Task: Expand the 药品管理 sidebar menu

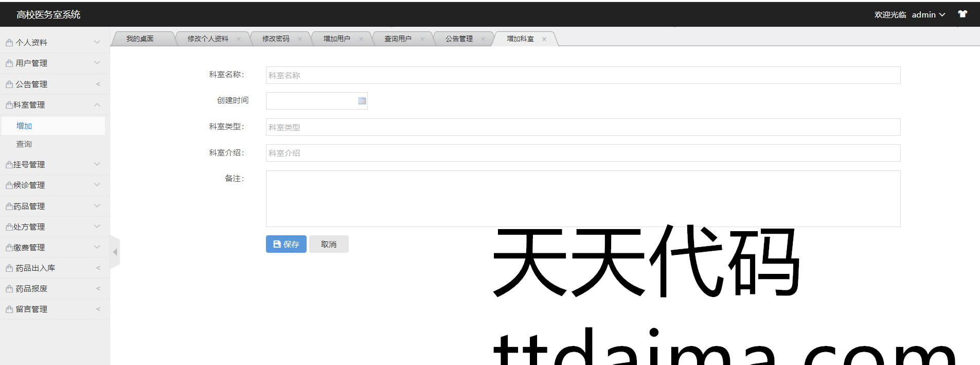Action: [54, 206]
